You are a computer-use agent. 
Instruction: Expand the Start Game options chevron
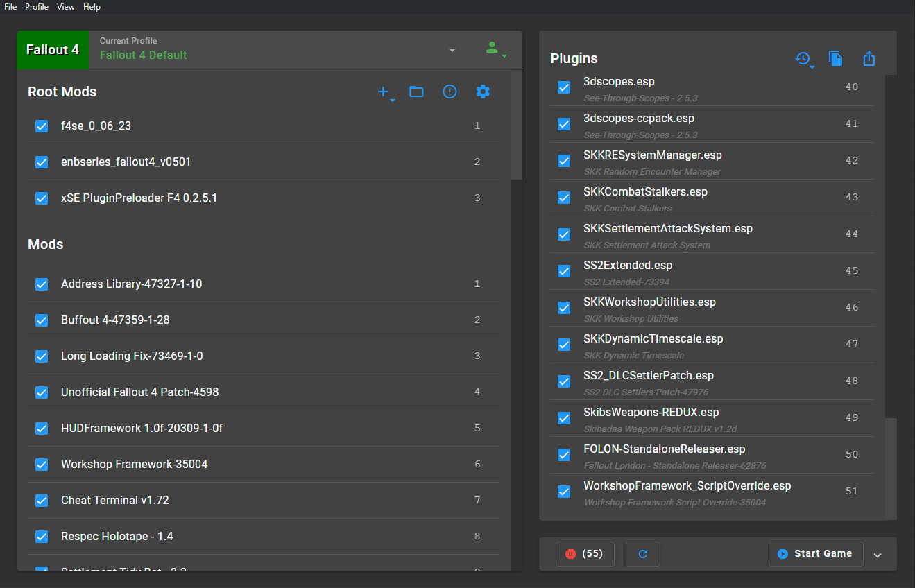878,555
